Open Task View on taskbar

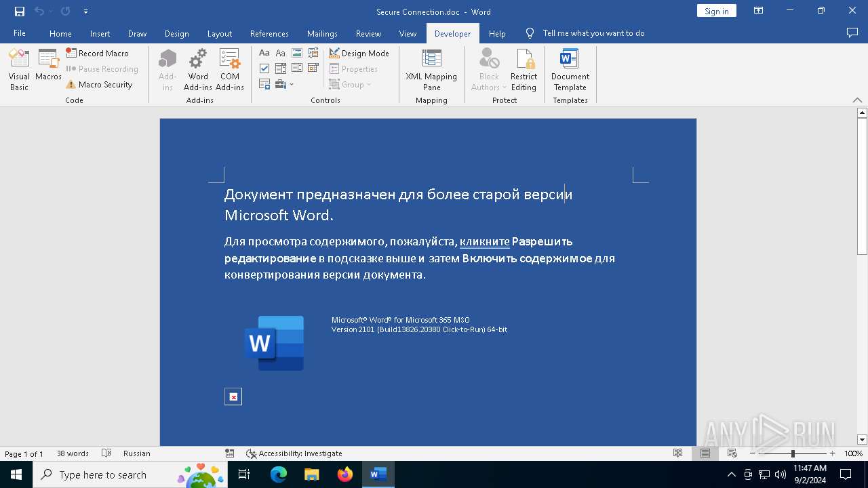pos(244,474)
